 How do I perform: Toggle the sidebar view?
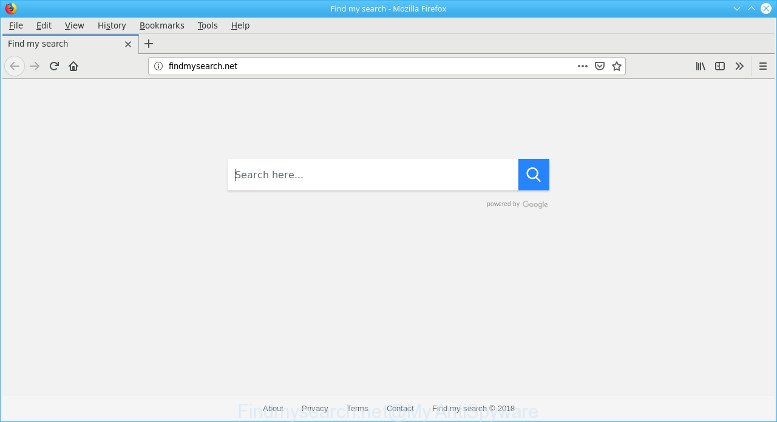[720, 66]
